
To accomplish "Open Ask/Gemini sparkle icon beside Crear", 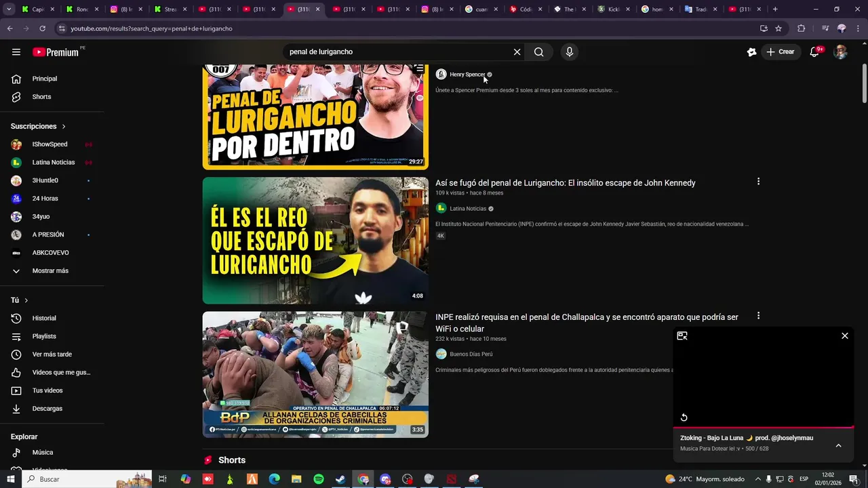I will (751, 52).
